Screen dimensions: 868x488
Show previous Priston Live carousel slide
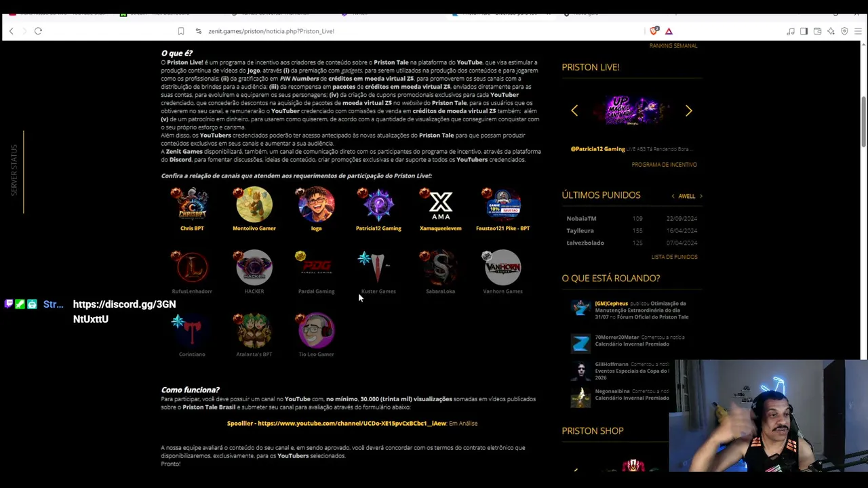[574, 110]
